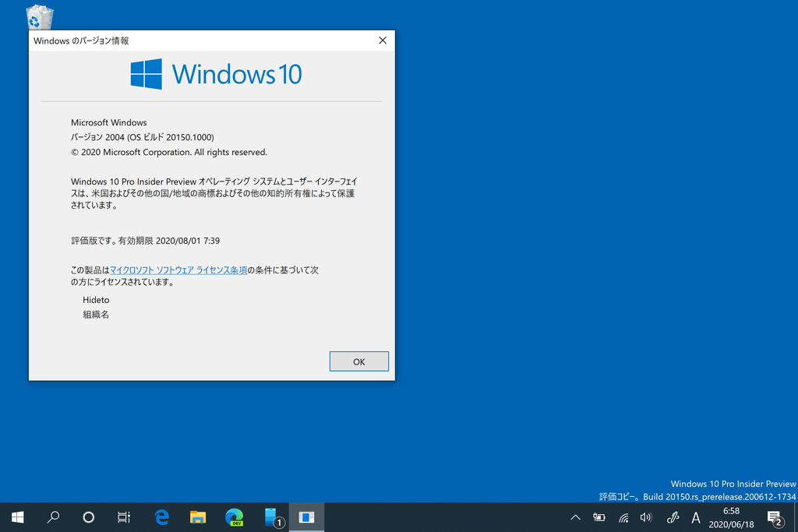
Task: Open Task View on the taskbar
Action: (123, 517)
